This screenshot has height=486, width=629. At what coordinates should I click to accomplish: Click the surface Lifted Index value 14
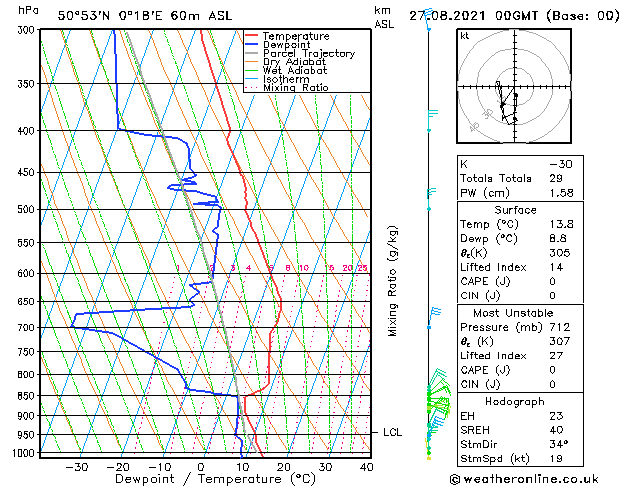click(556, 267)
